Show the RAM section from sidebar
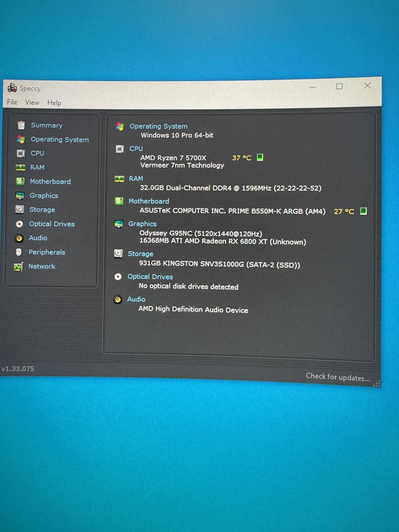This screenshot has width=399, height=532. [37, 167]
